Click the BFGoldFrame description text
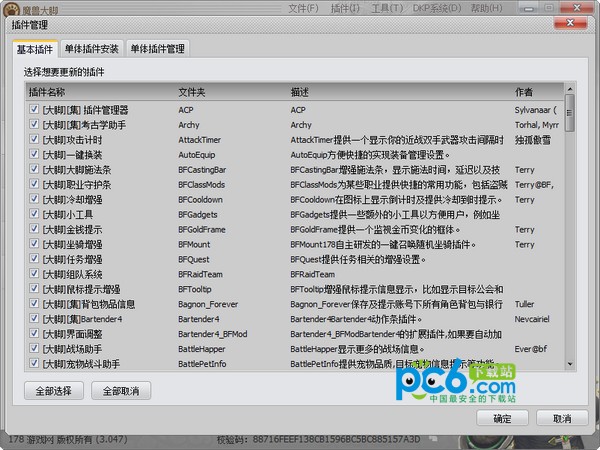This screenshot has height=450, width=600. [375, 230]
